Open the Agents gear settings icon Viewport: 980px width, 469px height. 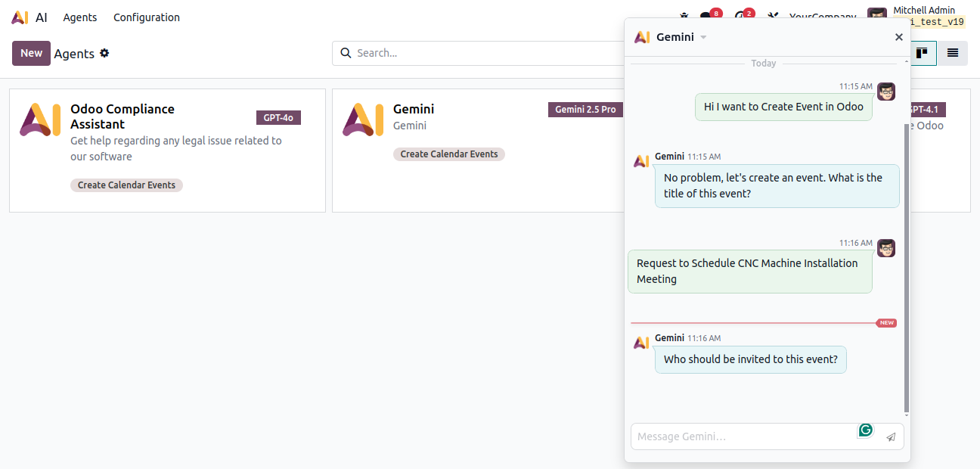[x=104, y=53]
